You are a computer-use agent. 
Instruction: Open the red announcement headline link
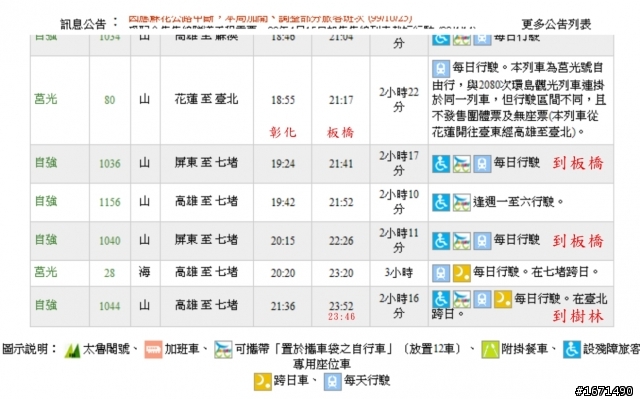pos(270,19)
